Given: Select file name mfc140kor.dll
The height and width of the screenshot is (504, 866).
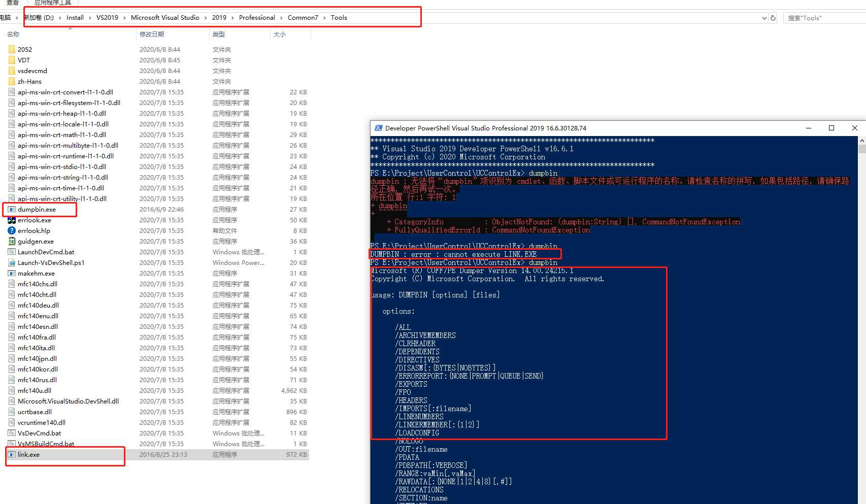Looking at the screenshot, I should tap(38, 369).
